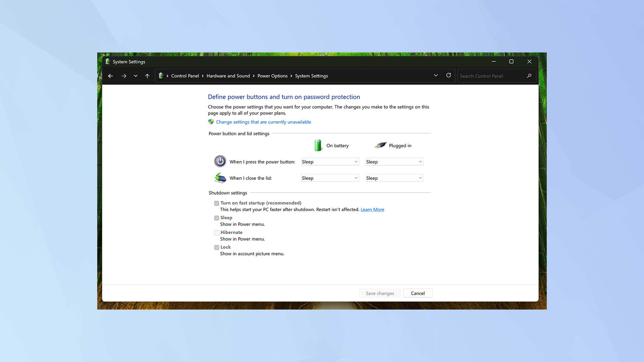Click Change settings currently unavailable link
Screen dimensions: 644x362
[x=263, y=122]
